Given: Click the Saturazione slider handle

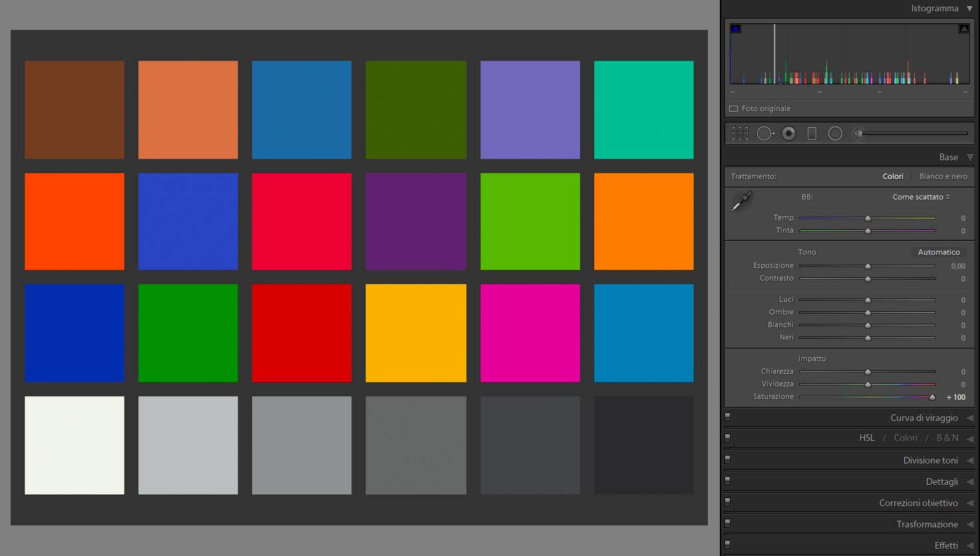Looking at the screenshot, I should (932, 397).
